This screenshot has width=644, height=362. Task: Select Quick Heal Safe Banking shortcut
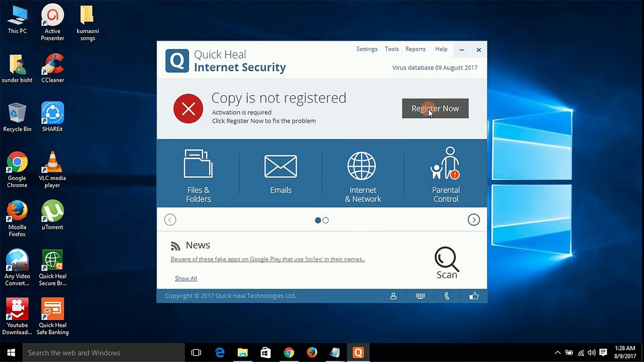coord(52,317)
